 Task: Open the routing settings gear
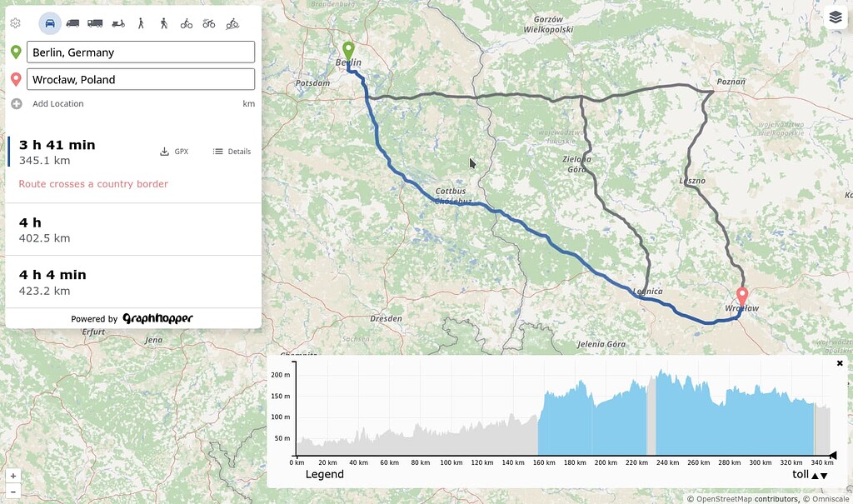(x=15, y=23)
